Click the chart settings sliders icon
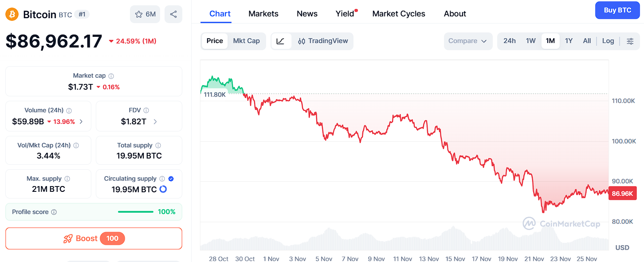Image resolution: width=644 pixels, height=262 pixels. tap(630, 41)
